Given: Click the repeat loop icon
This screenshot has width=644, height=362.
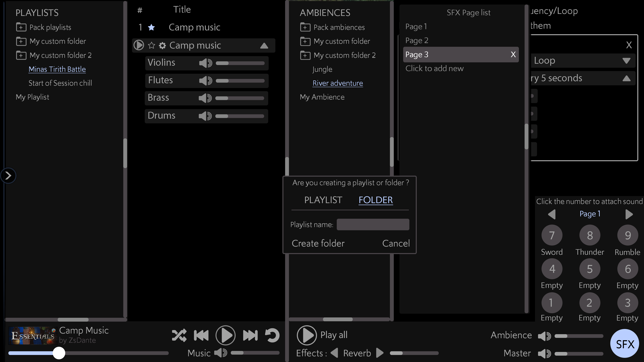Looking at the screenshot, I should click(272, 335).
